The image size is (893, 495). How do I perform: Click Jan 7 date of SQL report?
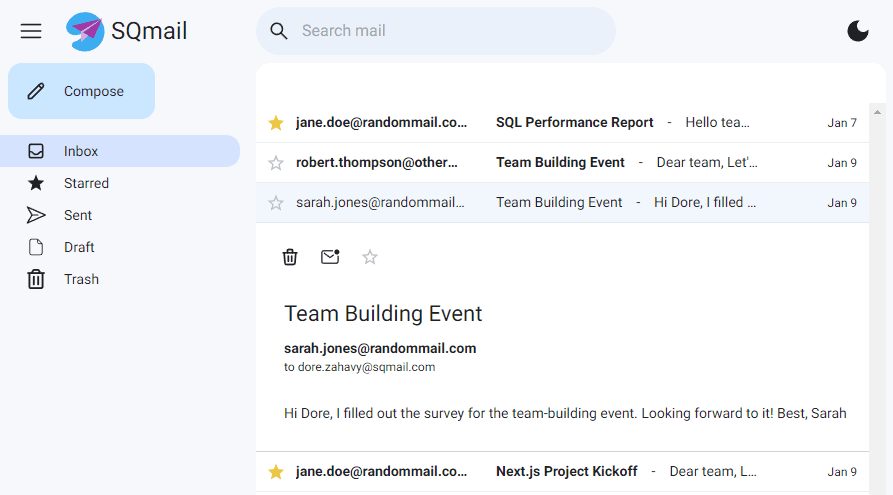pos(842,122)
